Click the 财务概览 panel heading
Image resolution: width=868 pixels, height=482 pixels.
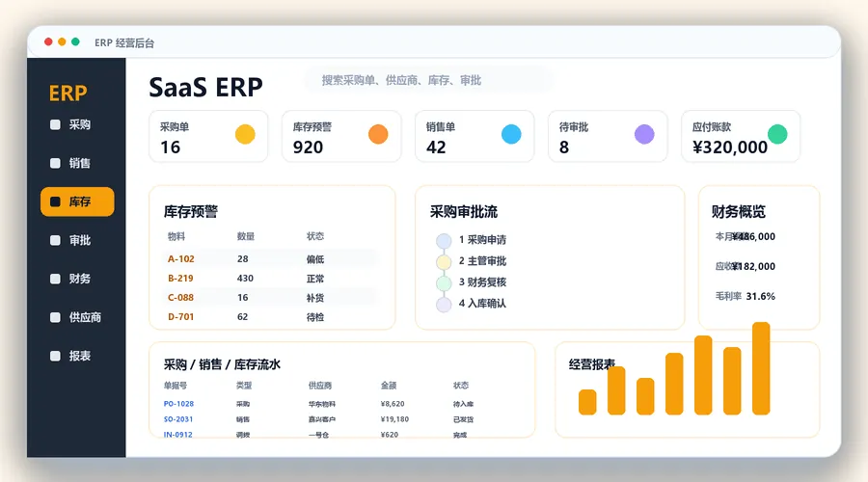tap(739, 211)
